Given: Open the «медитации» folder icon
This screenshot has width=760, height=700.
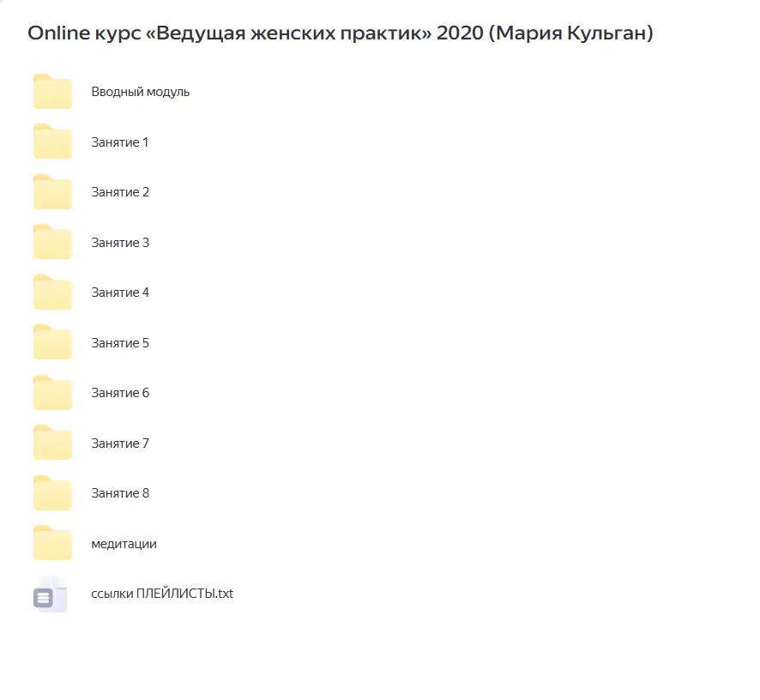Looking at the screenshot, I should (52, 543).
